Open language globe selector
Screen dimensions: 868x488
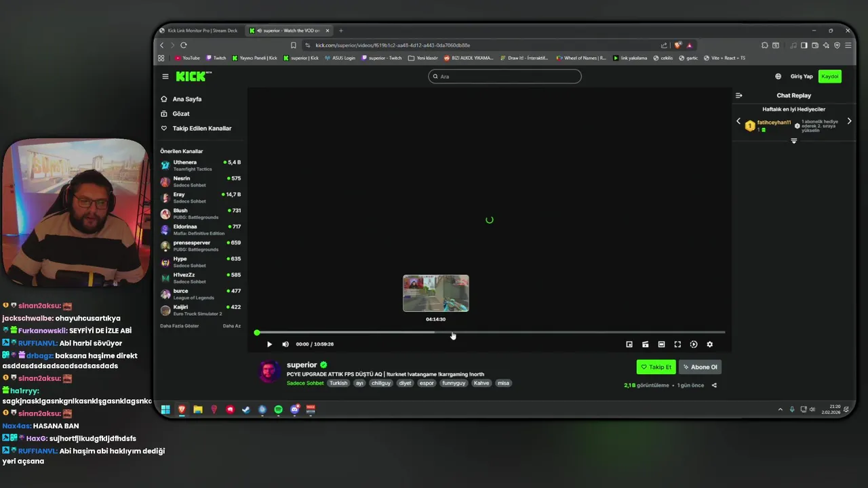point(778,77)
